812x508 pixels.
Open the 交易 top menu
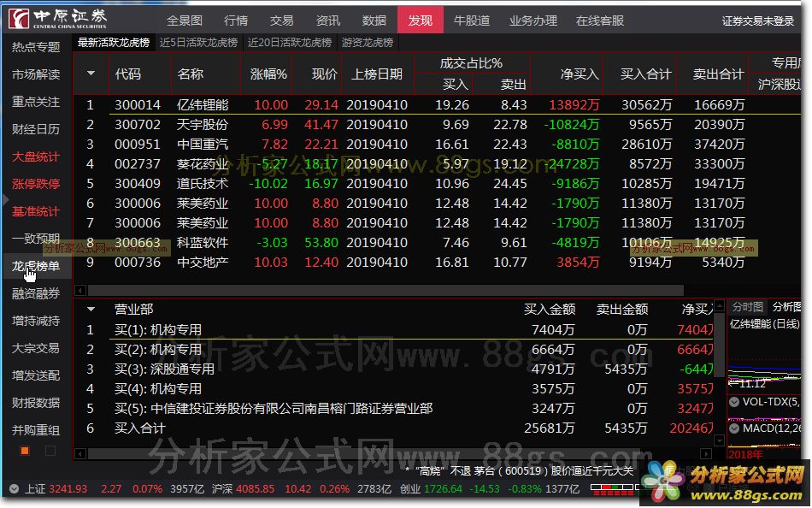click(x=282, y=21)
